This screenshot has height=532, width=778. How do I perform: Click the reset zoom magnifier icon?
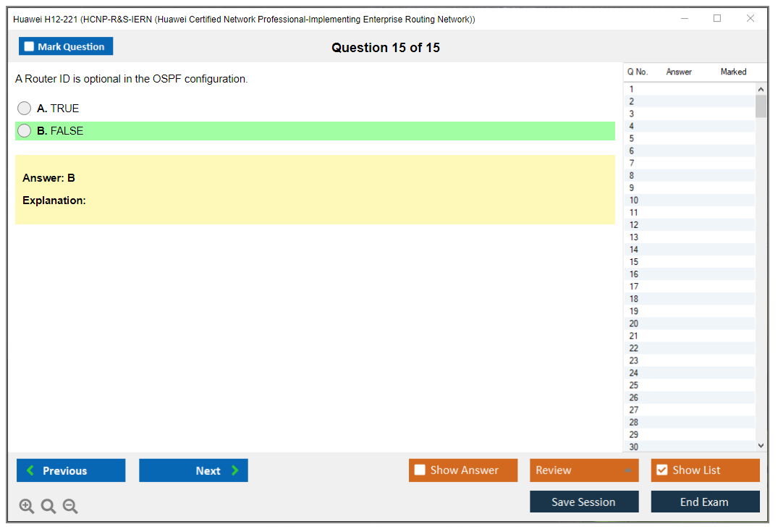(48, 507)
